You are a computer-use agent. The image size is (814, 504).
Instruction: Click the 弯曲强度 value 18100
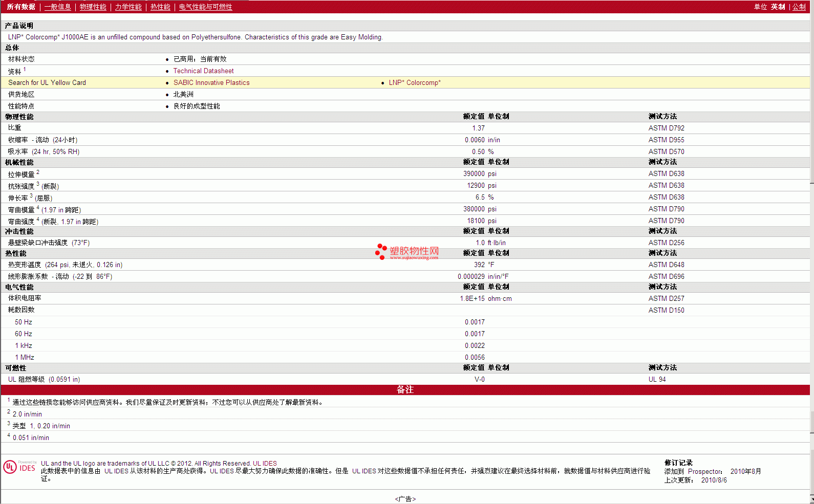(x=476, y=221)
